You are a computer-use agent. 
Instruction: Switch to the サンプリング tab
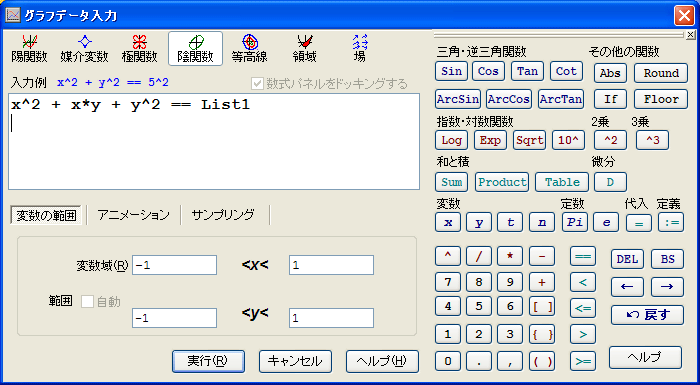point(223,215)
